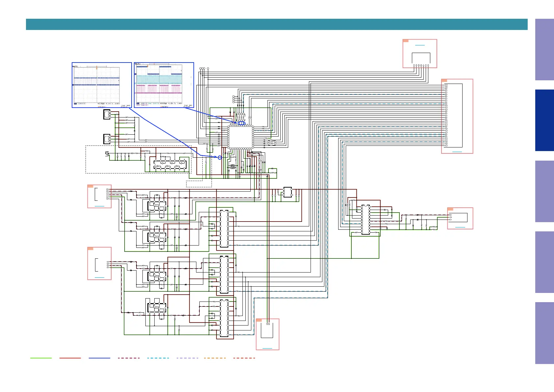Select the second op-amp IC from top

[157, 238]
